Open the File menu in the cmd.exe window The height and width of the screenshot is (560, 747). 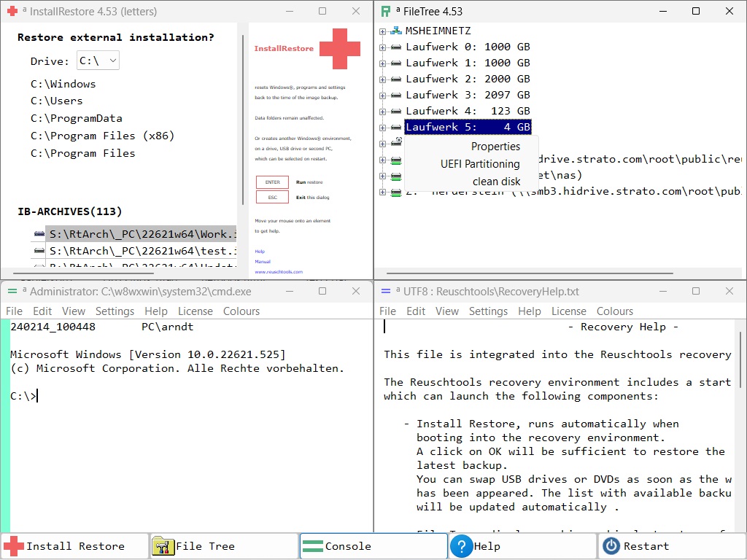click(x=15, y=311)
